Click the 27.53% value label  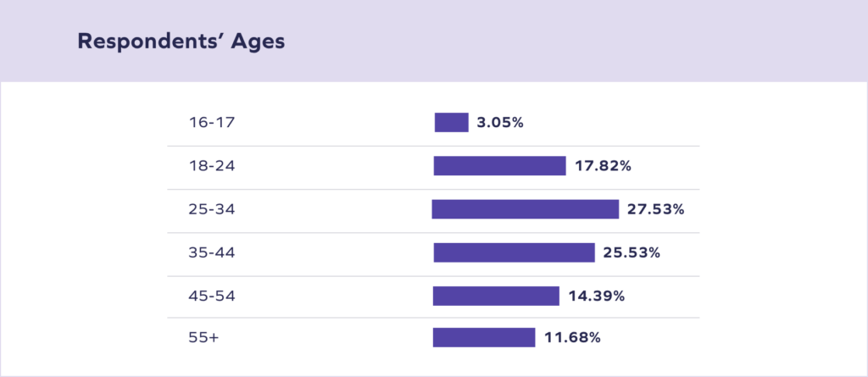click(x=655, y=209)
